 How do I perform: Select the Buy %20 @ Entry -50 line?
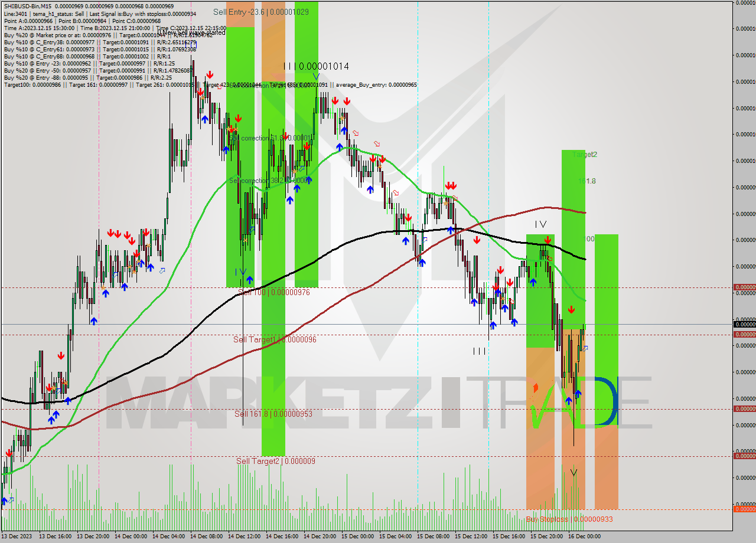97,71
